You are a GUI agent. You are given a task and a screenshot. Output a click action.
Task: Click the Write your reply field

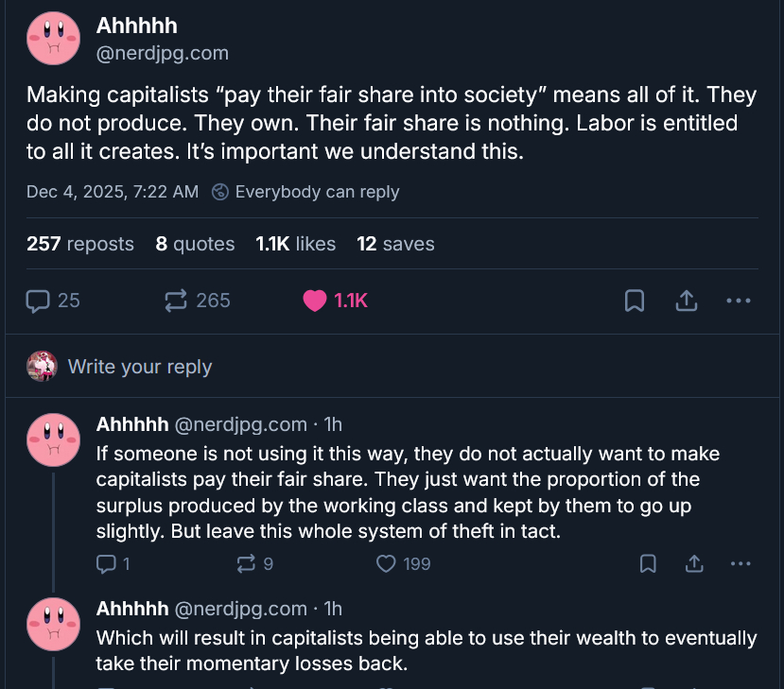[x=140, y=367]
